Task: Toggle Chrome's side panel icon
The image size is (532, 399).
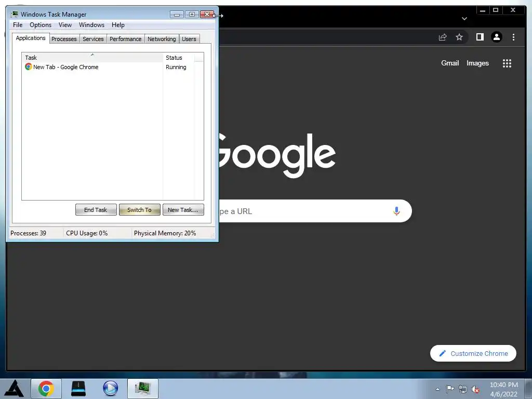Action: [x=480, y=37]
